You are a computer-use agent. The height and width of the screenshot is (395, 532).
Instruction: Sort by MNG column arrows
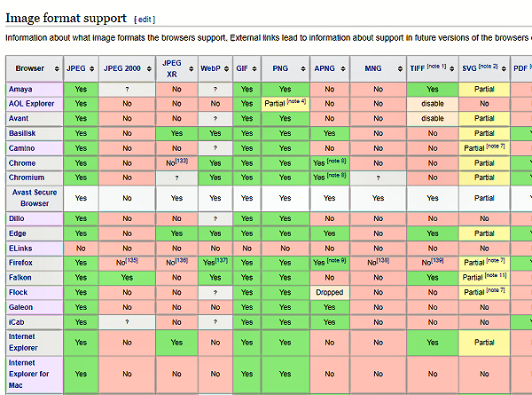(x=400, y=68)
